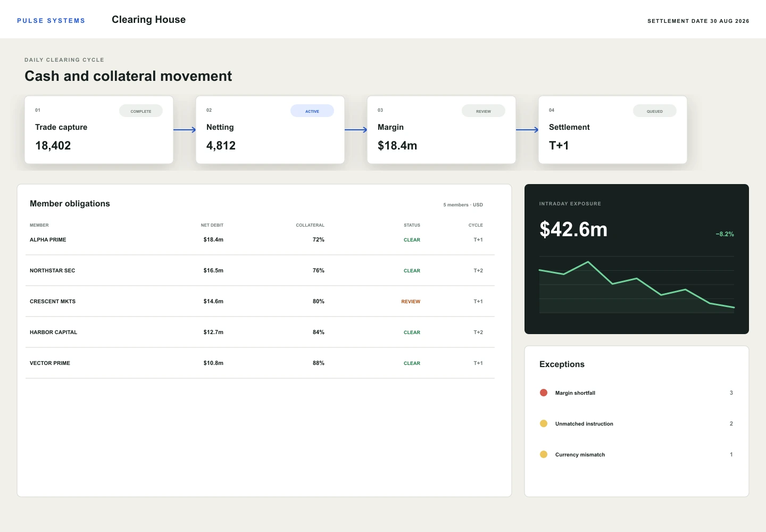766x532 pixels.
Task: Click the REVIEW status for Crescent Mkts
Action: [x=411, y=302]
